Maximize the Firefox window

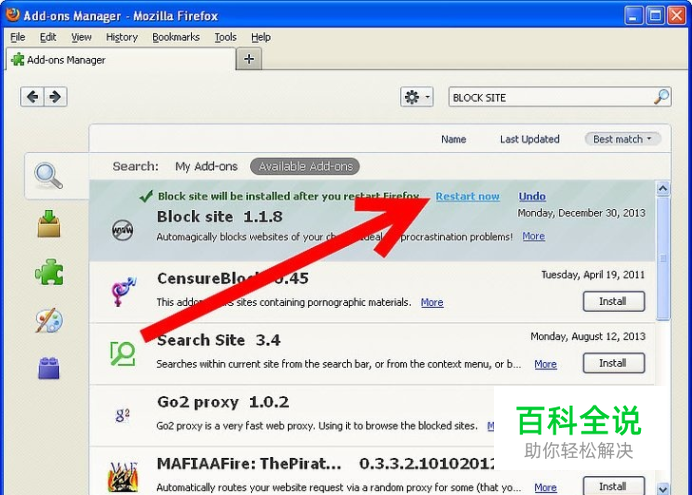[x=655, y=16]
